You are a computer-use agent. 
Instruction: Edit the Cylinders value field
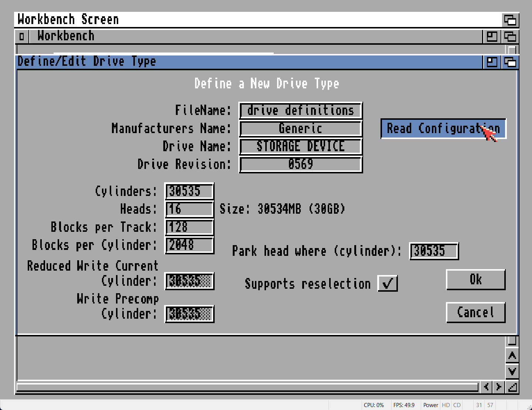coord(189,191)
